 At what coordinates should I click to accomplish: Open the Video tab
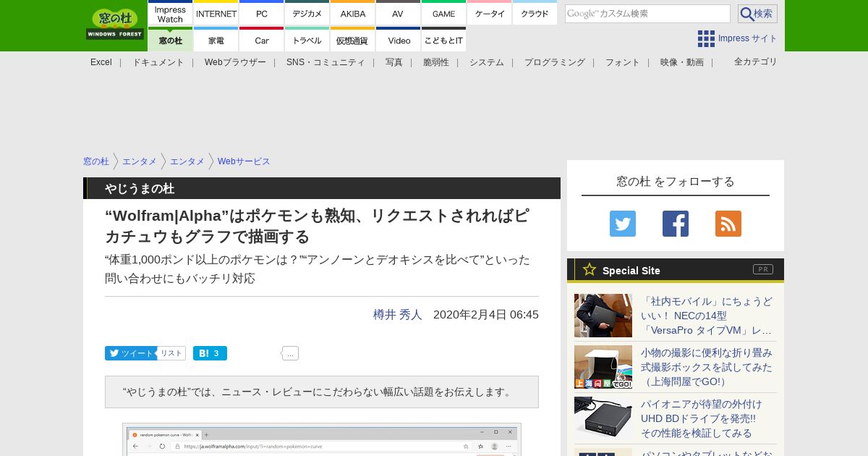(x=398, y=40)
